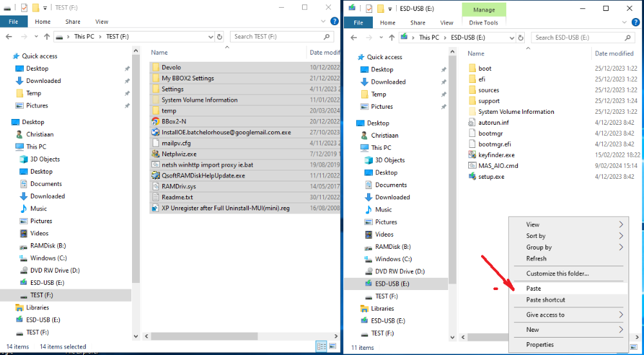
Task: Click horizontal scrollbar in TEST (F:) file list
Action: 238,336
